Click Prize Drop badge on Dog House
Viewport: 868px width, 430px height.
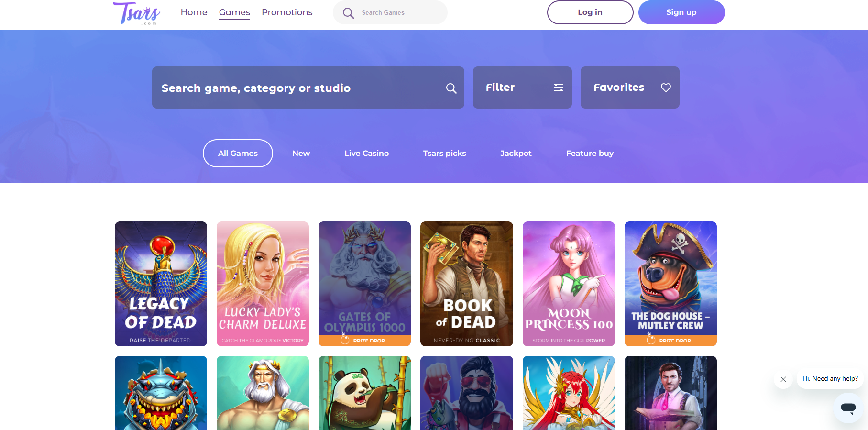(670, 340)
